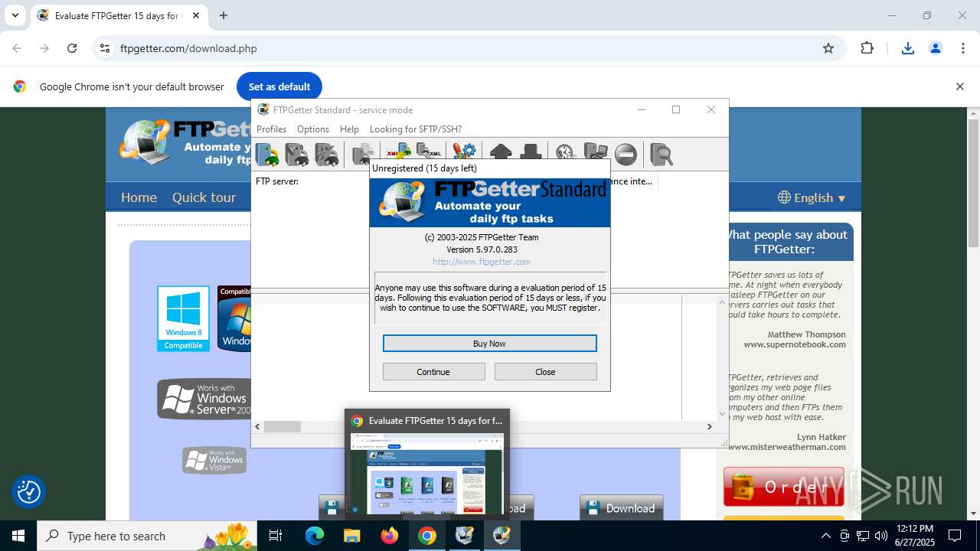Open the Options menu

point(313,129)
